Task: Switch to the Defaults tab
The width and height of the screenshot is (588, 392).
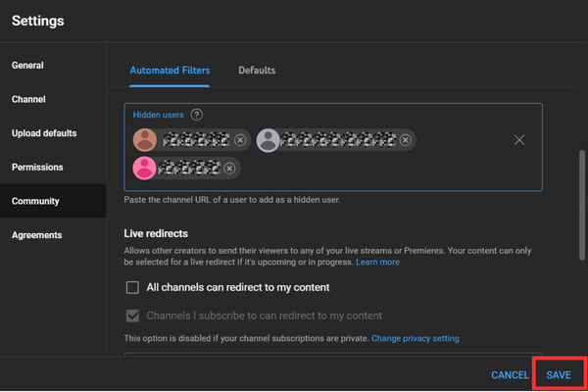Action: [257, 71]
